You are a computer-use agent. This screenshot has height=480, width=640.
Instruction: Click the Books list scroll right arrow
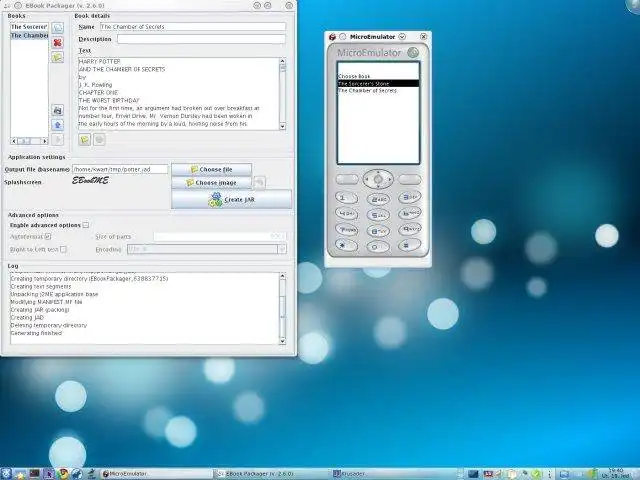pyautogui.click(x=44, y=141)
